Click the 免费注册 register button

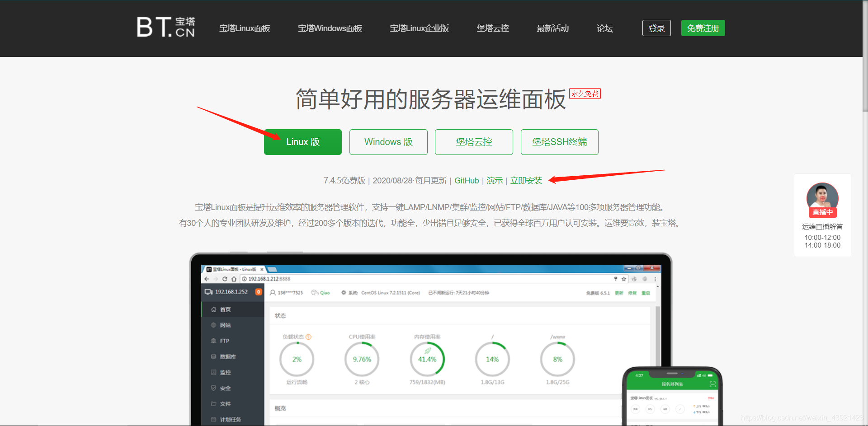pos(703,28)
